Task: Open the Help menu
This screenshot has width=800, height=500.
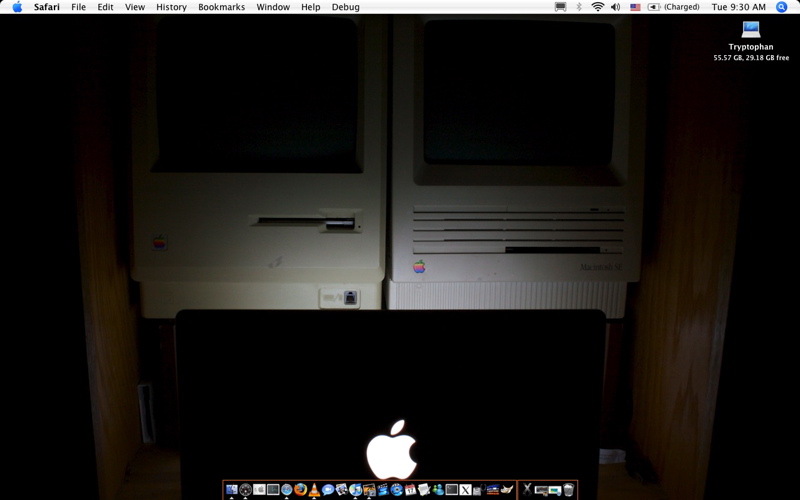Action: point(310,7)
